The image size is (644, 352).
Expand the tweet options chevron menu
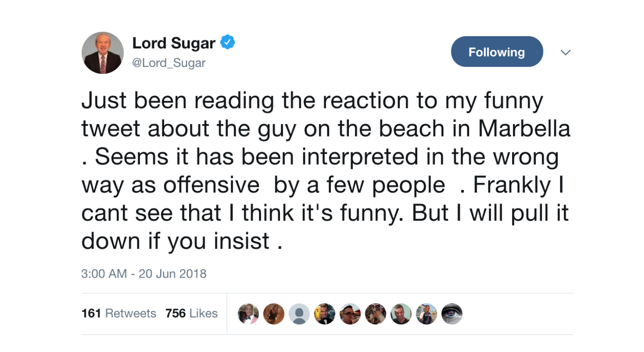tap(566, 52)
